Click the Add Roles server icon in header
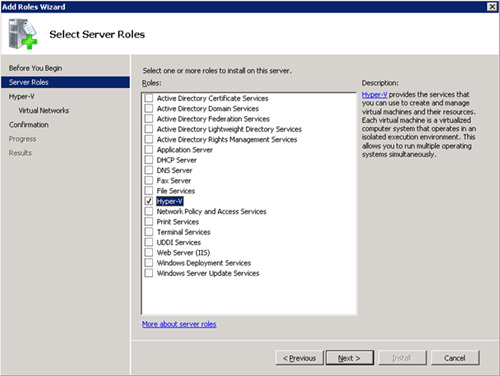 [x=23, y=34]
